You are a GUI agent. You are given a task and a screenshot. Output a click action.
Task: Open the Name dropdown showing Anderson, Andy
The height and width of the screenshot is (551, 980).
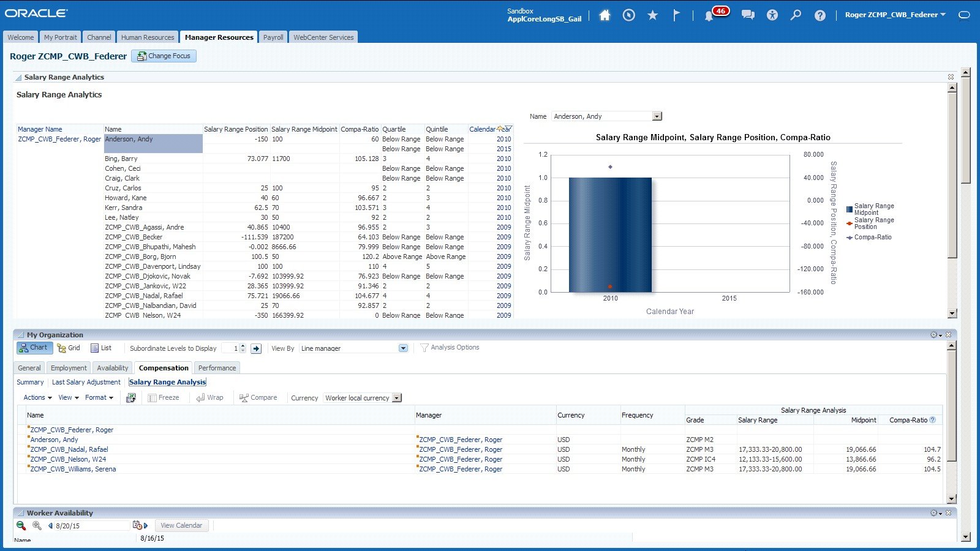(x=657, y=116)
